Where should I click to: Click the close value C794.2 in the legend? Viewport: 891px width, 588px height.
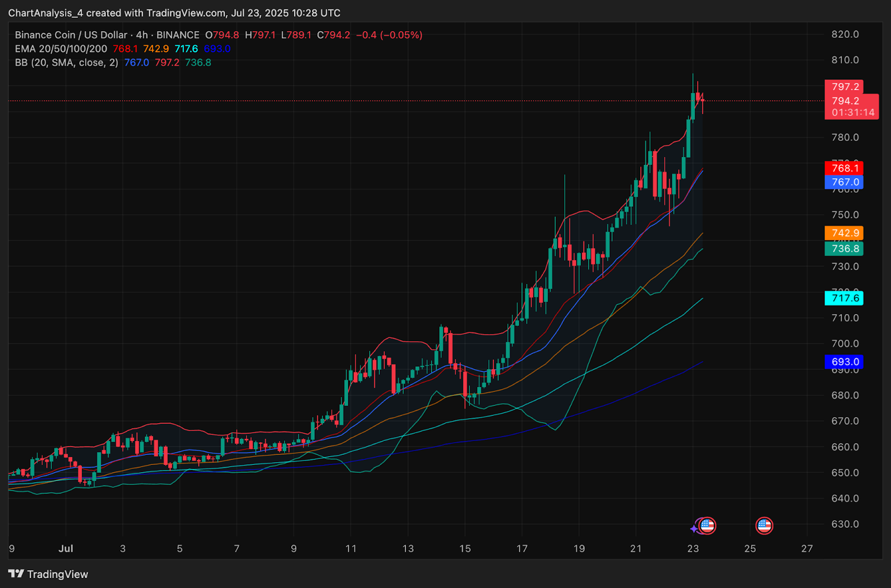pyautogui.click(x=334, y=35)
